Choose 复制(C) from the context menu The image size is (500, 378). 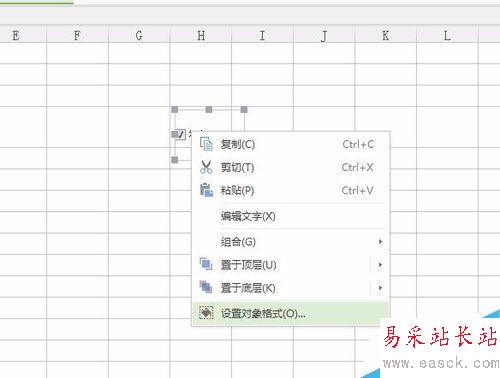point(291,144)
